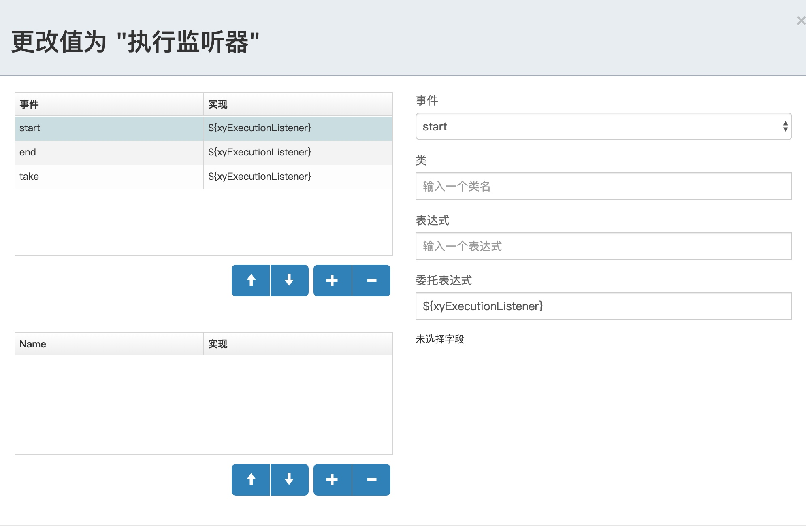Select the end listener row

coord(109,153)
